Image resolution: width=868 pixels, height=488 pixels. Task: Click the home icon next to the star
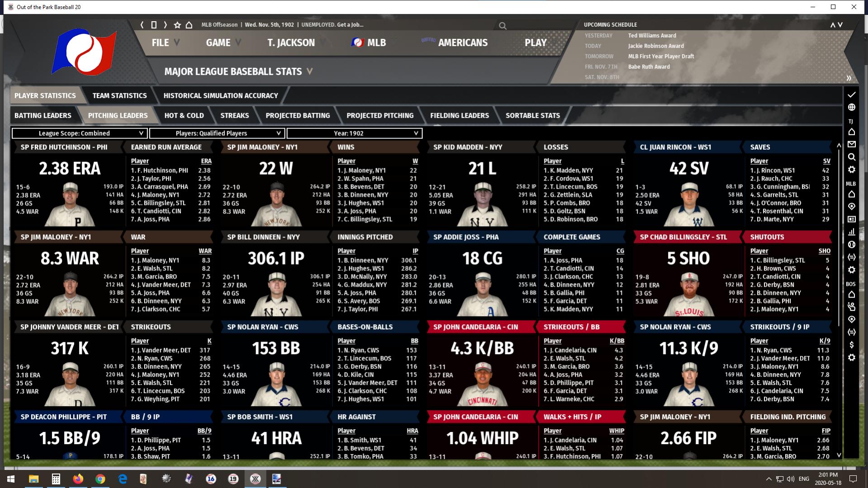click(189, 25)
